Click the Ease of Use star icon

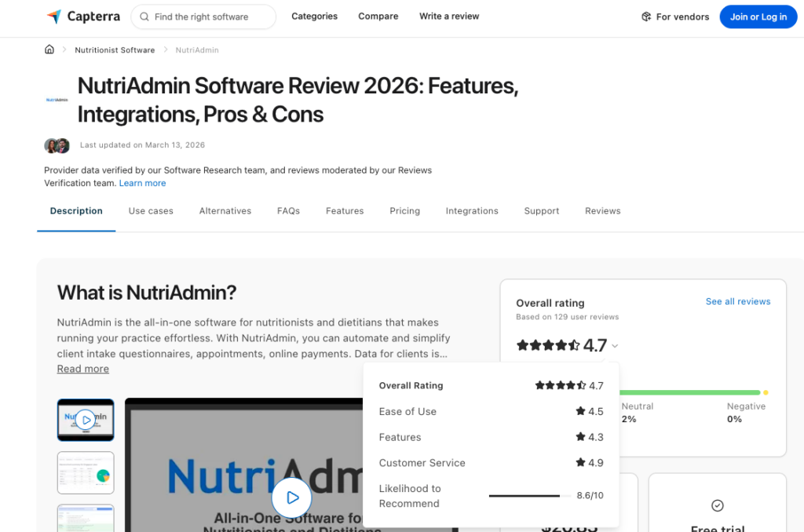(580, 411)
